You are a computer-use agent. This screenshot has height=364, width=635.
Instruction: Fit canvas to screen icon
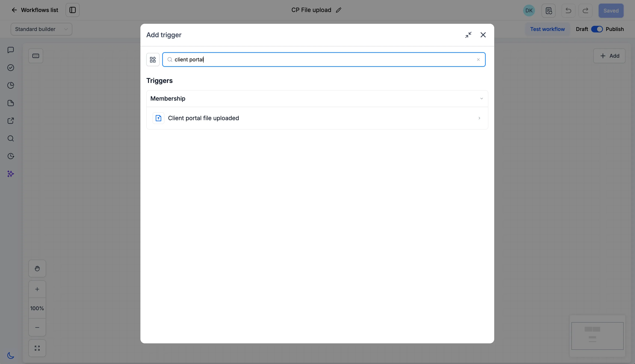pos(37,348)
